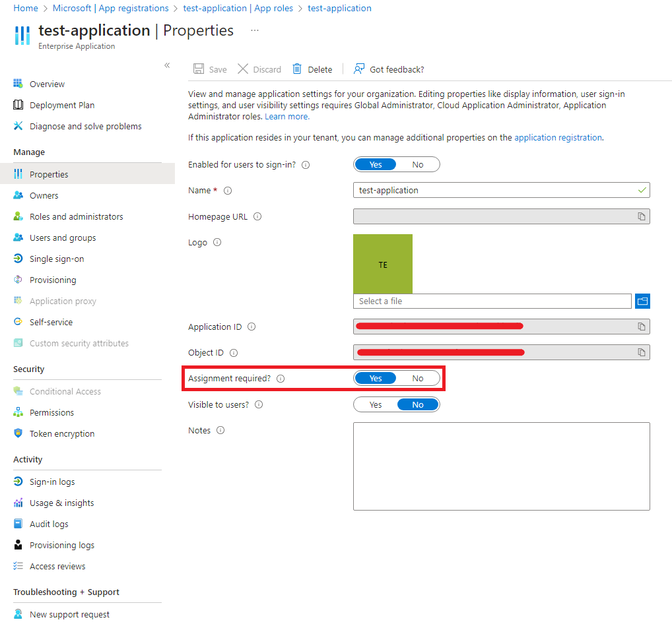This screenshot has height=628, width=672.
Task: Delete the enterprise application
Action: point(312,69)
